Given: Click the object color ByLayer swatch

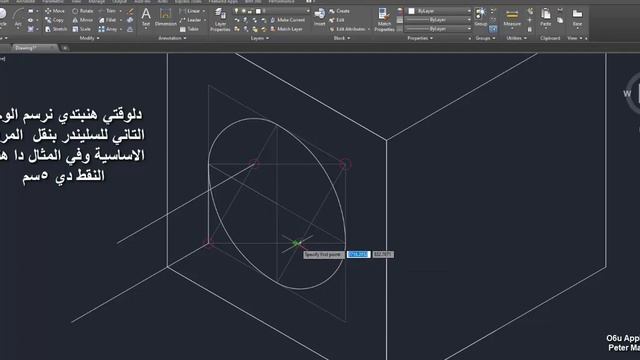Looking at the screenshot, I should point(411,11).
